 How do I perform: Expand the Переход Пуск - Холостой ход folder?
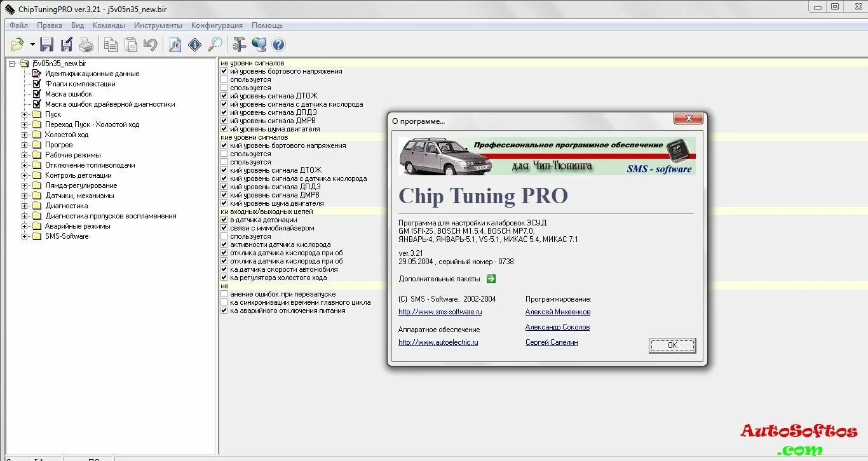pos(25,124)
